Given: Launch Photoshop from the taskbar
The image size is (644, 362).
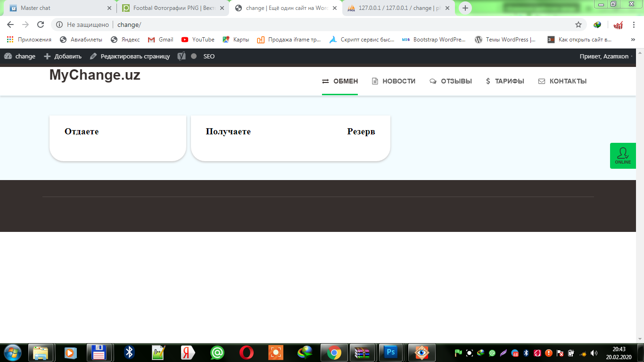Looking at the screenshot, I should click(x=390, y=352).
